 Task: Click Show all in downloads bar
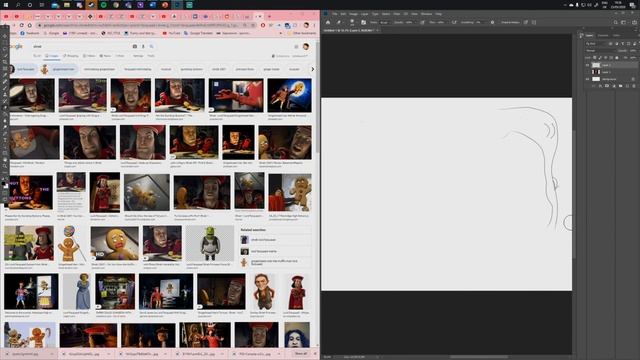[300, 353]
